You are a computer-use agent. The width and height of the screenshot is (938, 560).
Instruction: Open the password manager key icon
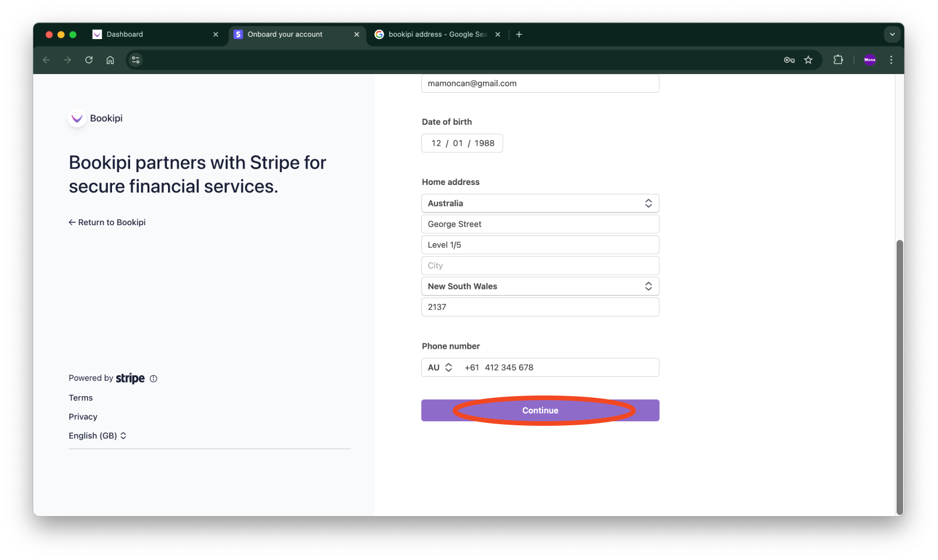(x=789, y=60)
